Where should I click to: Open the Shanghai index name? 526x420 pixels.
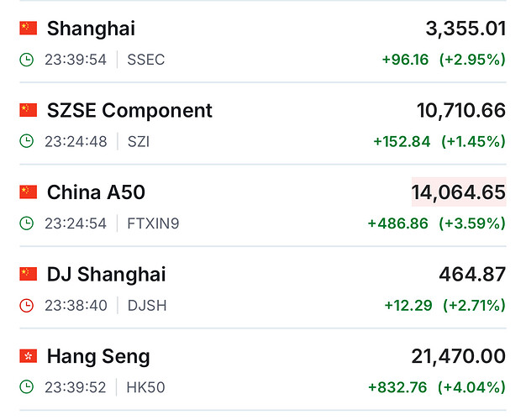(x=91, y=29)
